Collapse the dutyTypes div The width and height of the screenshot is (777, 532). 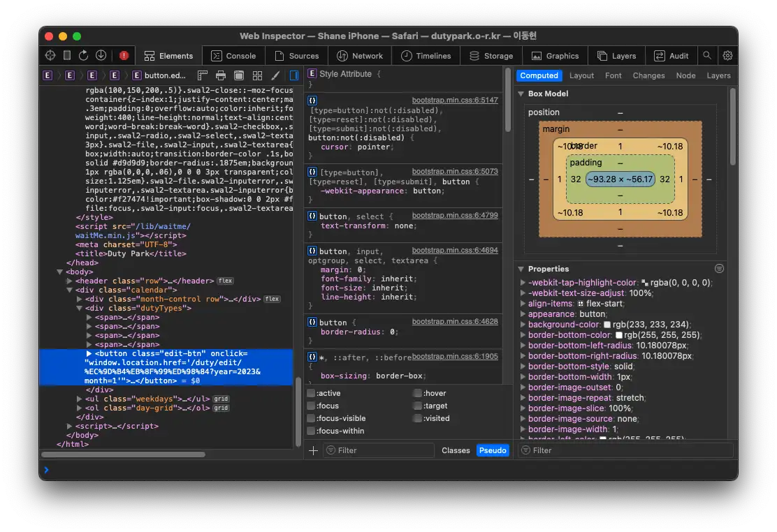tap(79, 308)
